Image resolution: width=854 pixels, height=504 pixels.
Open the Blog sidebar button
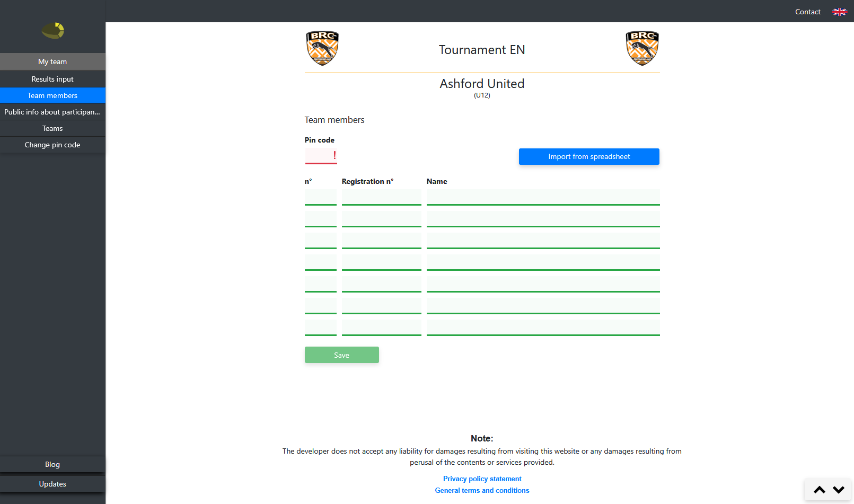coord(52,464)
